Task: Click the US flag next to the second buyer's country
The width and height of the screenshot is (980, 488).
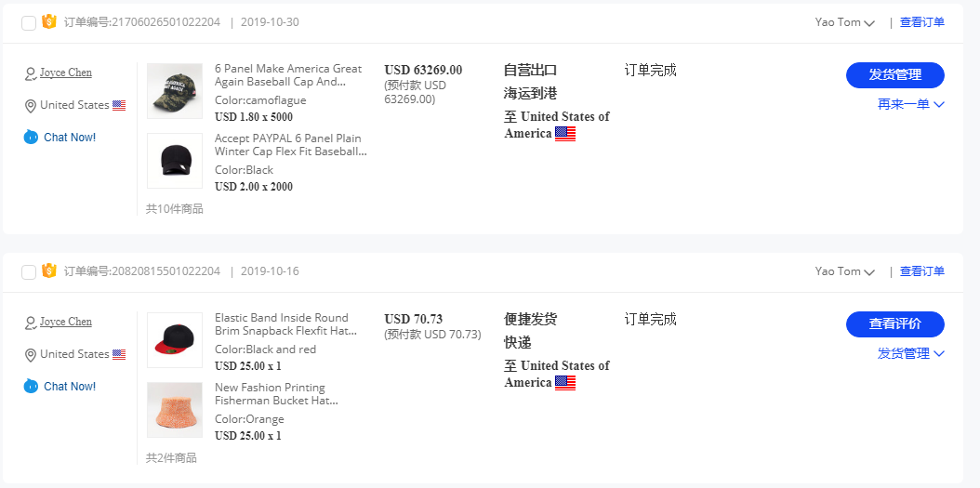Action: tap(119, 354)
